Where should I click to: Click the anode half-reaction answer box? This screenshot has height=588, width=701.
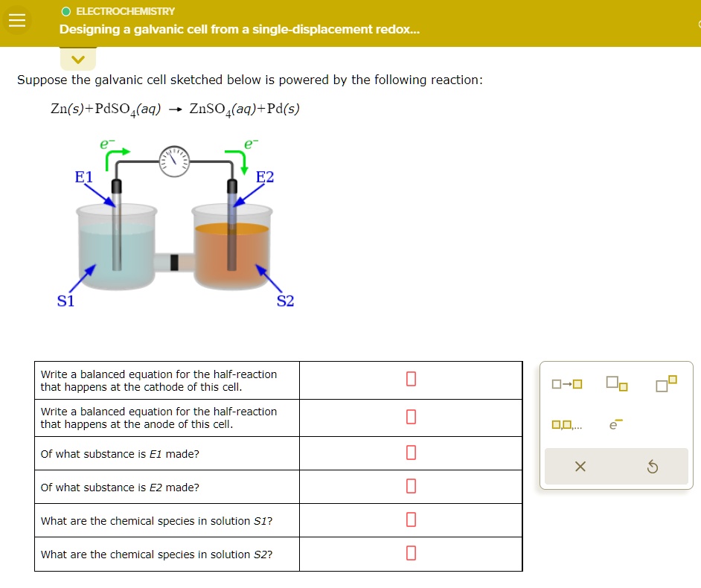click(410, 417)
